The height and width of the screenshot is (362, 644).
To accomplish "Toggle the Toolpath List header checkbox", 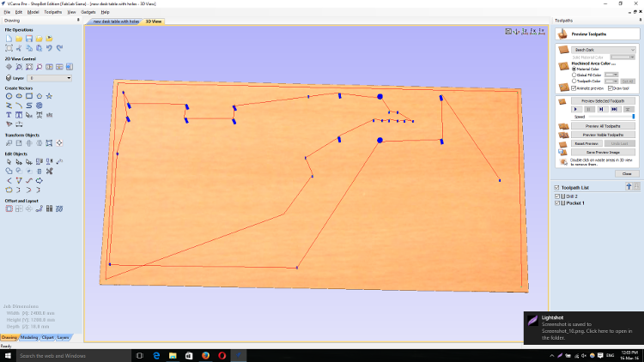I will [557, 188].
